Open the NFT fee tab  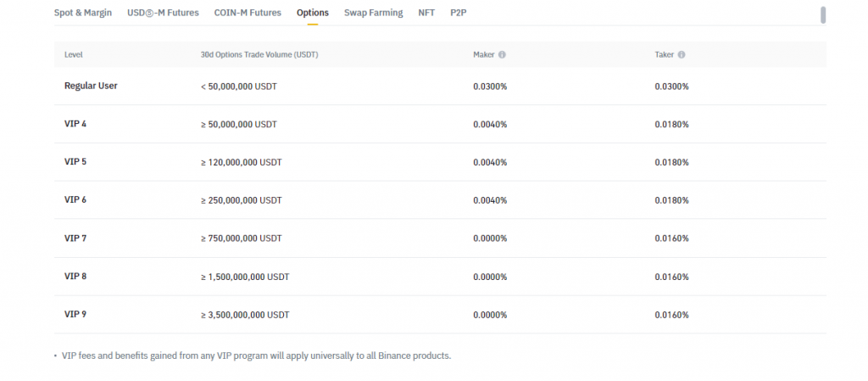(x=426, y=14)
